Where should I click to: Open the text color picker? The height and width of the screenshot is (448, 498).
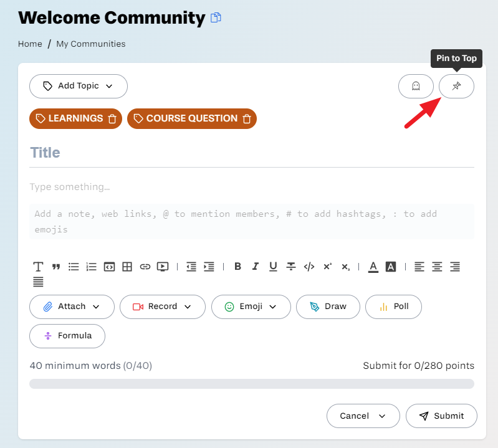(x=373, y=267)
